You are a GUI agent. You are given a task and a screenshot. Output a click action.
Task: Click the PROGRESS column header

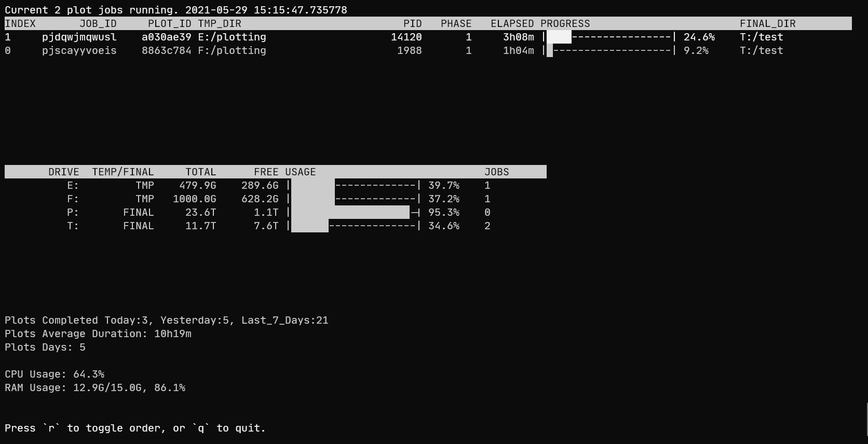coord(565,23)
